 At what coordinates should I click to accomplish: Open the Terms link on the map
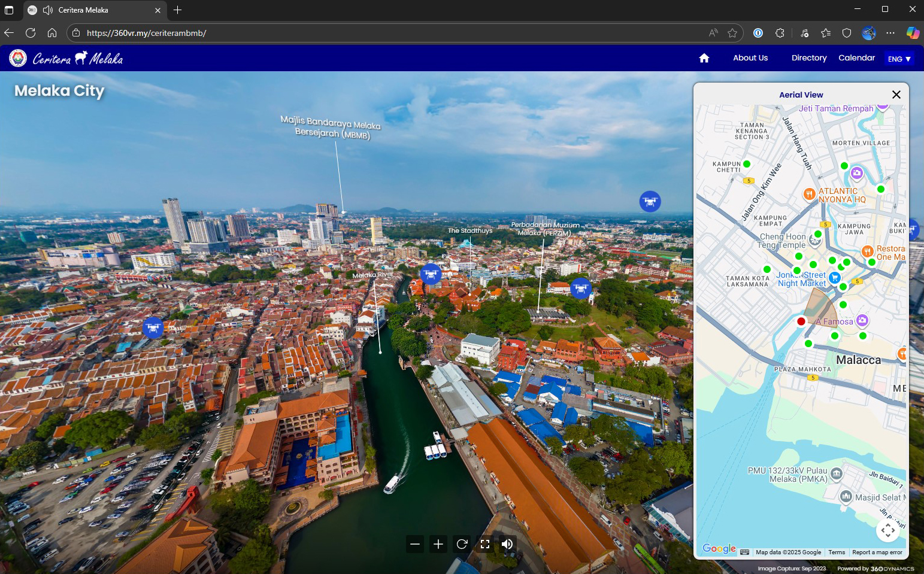point(837,552)
